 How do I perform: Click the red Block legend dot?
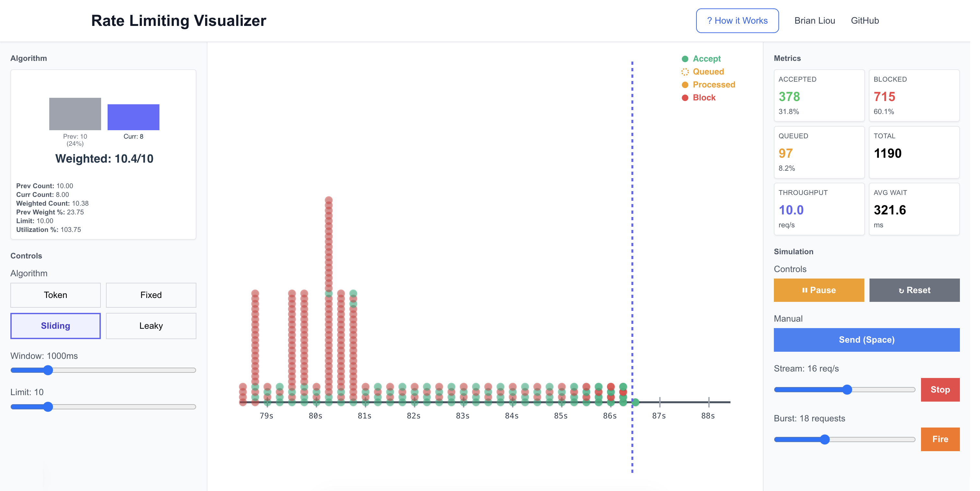[684, 98]
